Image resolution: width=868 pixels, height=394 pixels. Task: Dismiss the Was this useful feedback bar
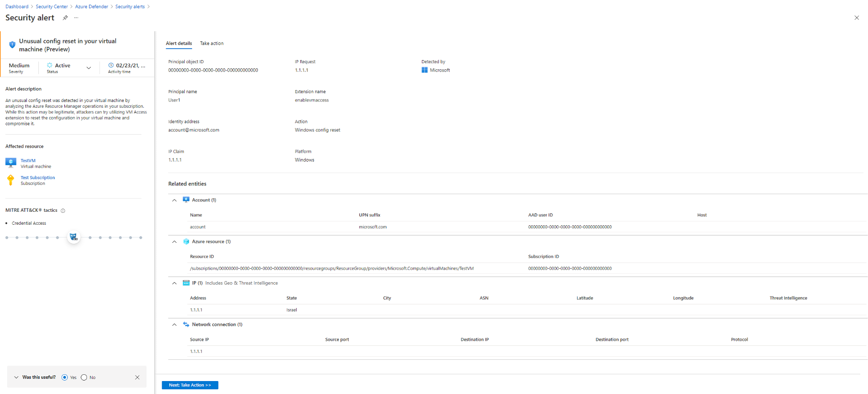point(137,377)
